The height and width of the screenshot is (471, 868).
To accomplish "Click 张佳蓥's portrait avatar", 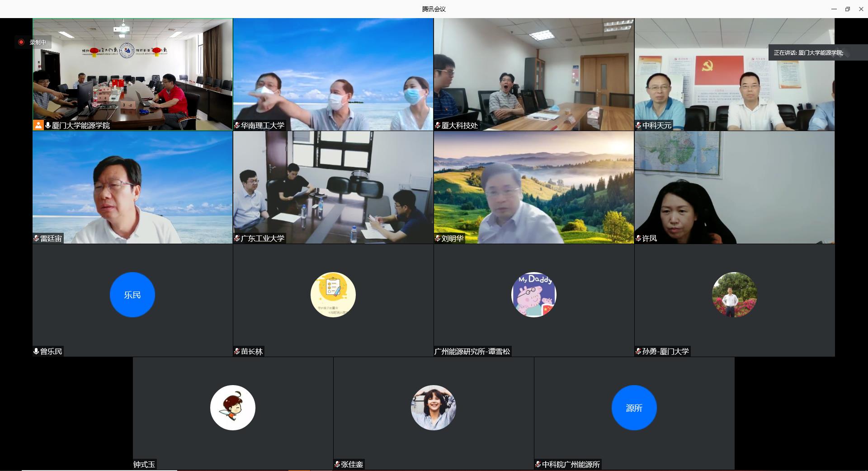I will pyautogui.click(x=434, y=408).
